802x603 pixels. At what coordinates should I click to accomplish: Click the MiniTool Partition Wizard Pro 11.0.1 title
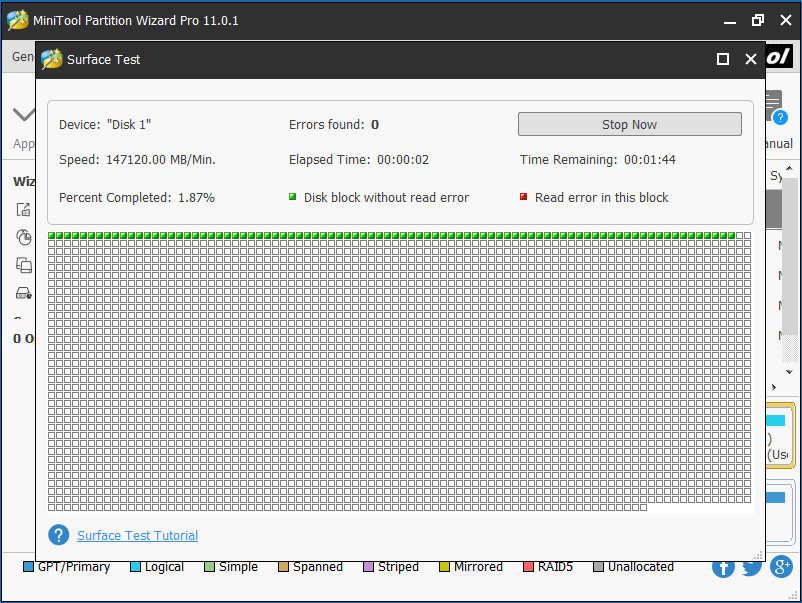point(136,20)
